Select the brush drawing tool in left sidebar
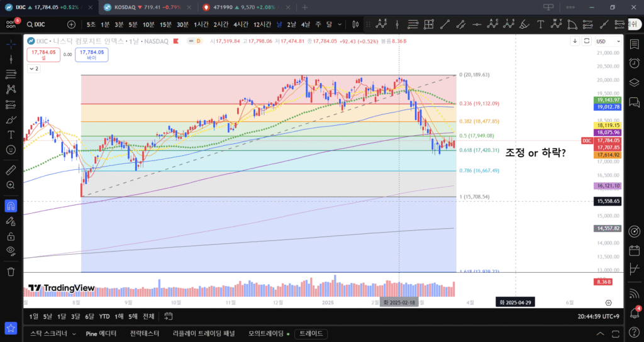 tap(11, 120)
